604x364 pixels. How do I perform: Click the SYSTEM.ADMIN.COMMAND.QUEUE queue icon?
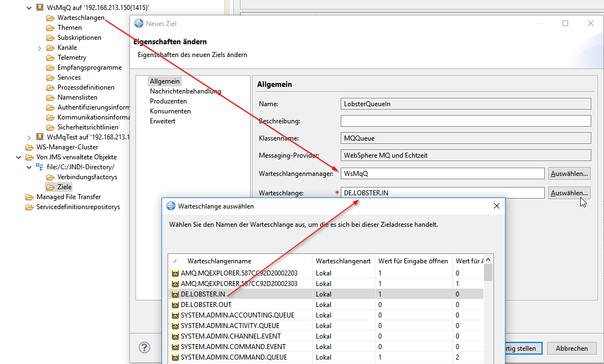pos(175,357)
